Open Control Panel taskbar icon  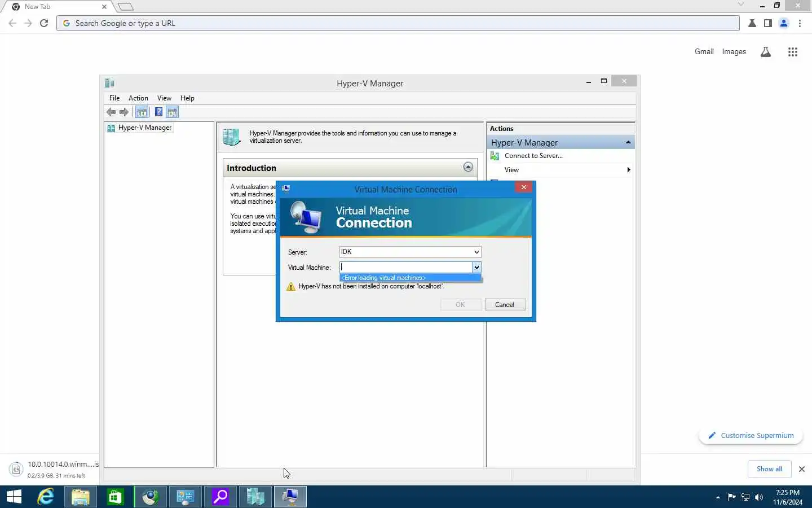[x=186, y=497]
